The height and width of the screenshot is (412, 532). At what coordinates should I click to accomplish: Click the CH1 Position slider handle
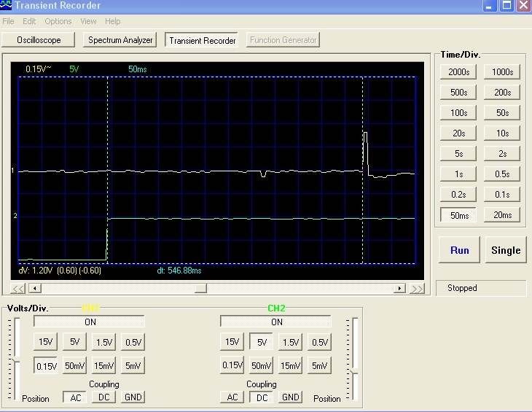tap(16, 360)
